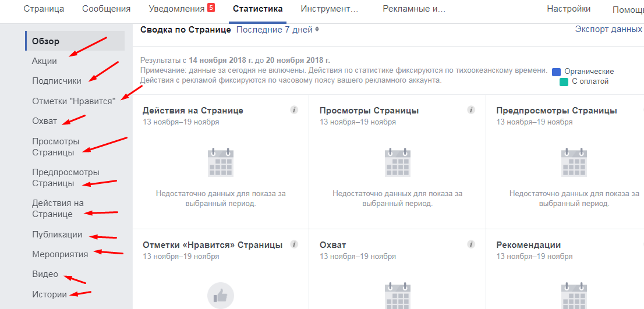Open Просмотры Страницы in the sidebar
This screenshot has height=309, width=644.
click(56, 147)
